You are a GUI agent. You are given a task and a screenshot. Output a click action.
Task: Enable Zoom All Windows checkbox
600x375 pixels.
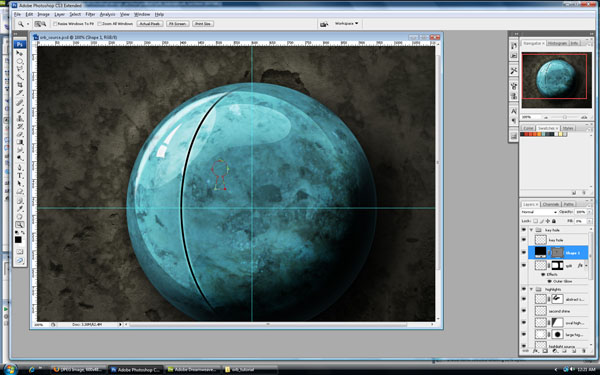99,24
